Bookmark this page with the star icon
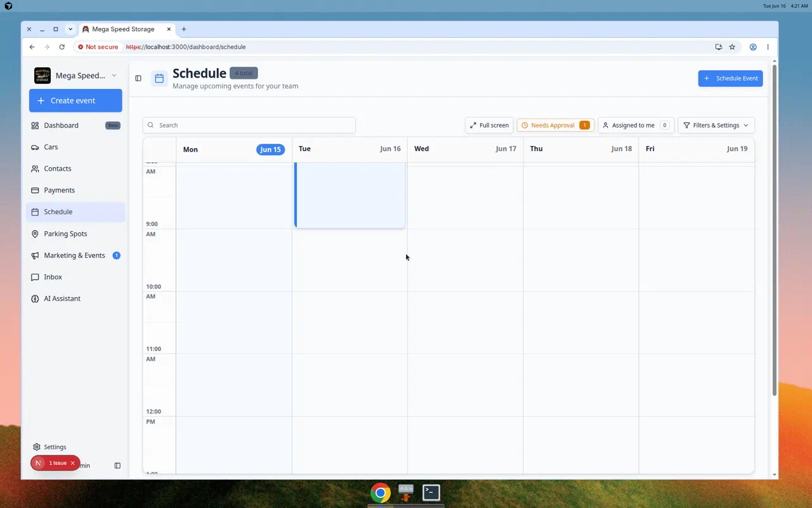Image resolution: width=812 pixels, height=508 pixels. click(732, 47)
